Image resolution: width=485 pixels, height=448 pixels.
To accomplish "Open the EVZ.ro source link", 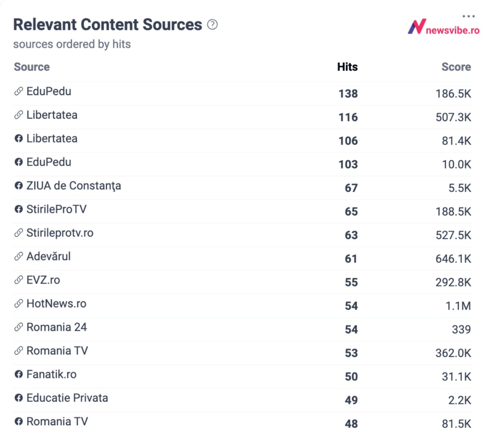I will point(43,280).
